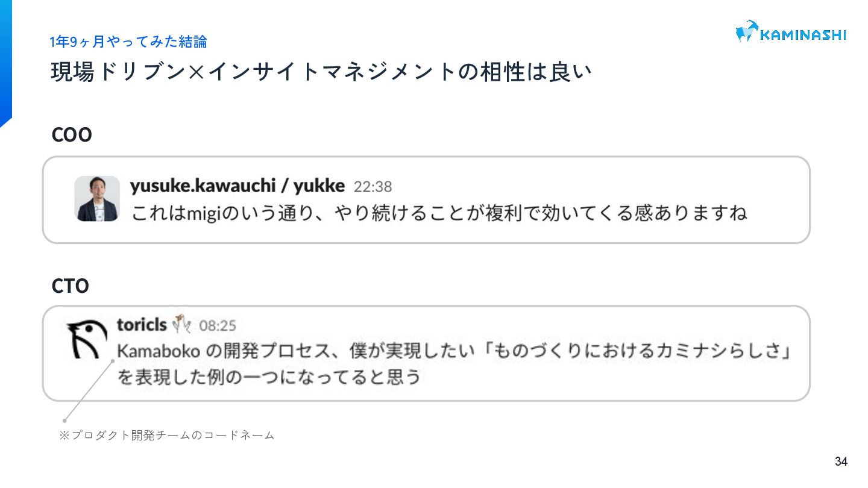The image size is (868, 488).
Task: Open the toricls username link
Action: point(142,325)
